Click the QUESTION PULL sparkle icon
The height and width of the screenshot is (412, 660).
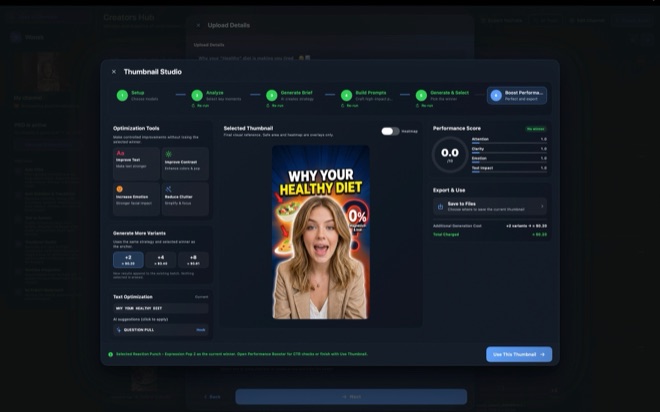click(119, 330)
